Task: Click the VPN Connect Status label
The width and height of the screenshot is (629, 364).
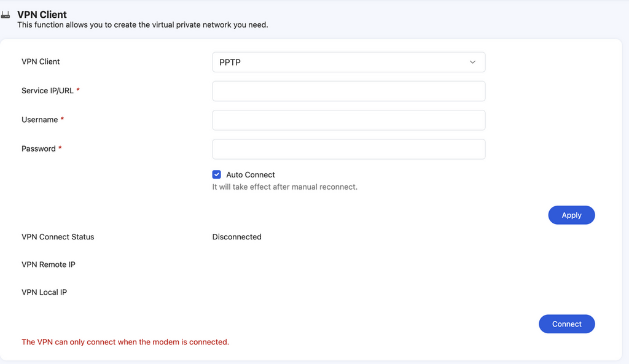Action: click(x=58, y=236)
